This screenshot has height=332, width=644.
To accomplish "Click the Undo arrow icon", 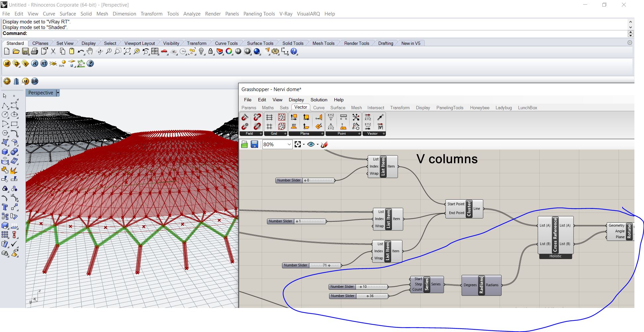I will coord(81,51).
